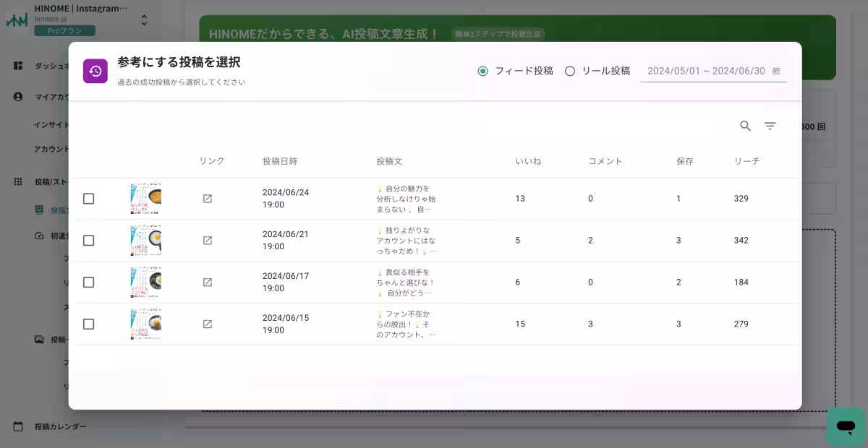Click the purple history icon in dialog header
The width and height of the screenshot is (868, 448).
pos(95,70)
